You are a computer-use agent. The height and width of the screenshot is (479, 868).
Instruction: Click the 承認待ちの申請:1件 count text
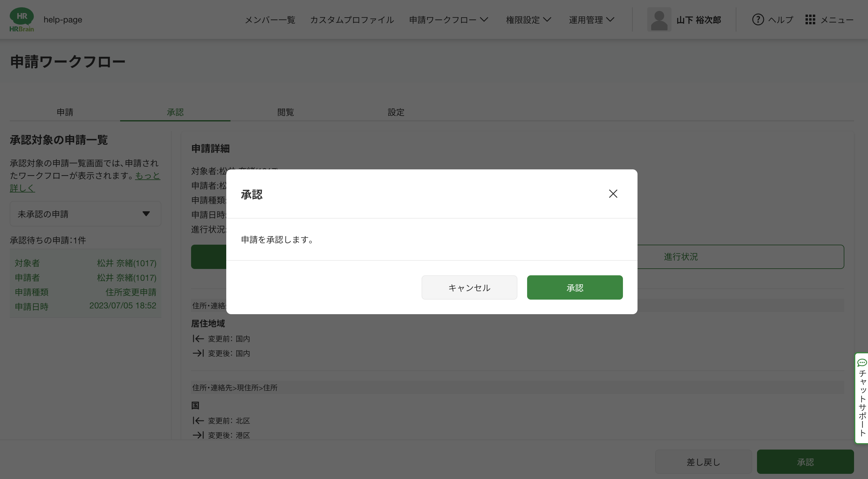pos(48,240)
